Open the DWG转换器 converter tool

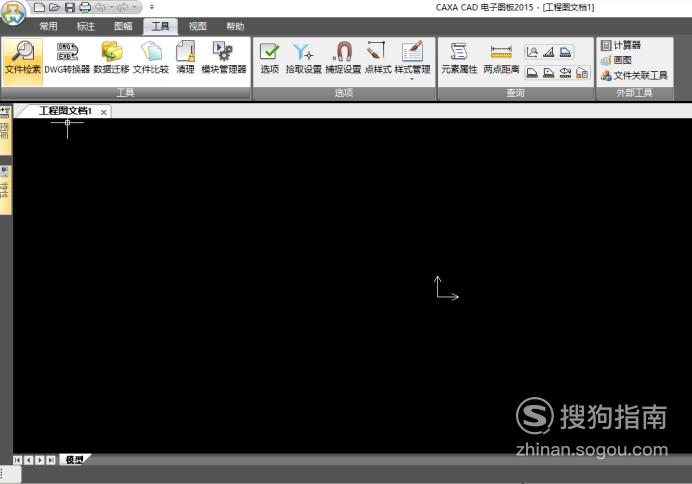tap(67, 58)
